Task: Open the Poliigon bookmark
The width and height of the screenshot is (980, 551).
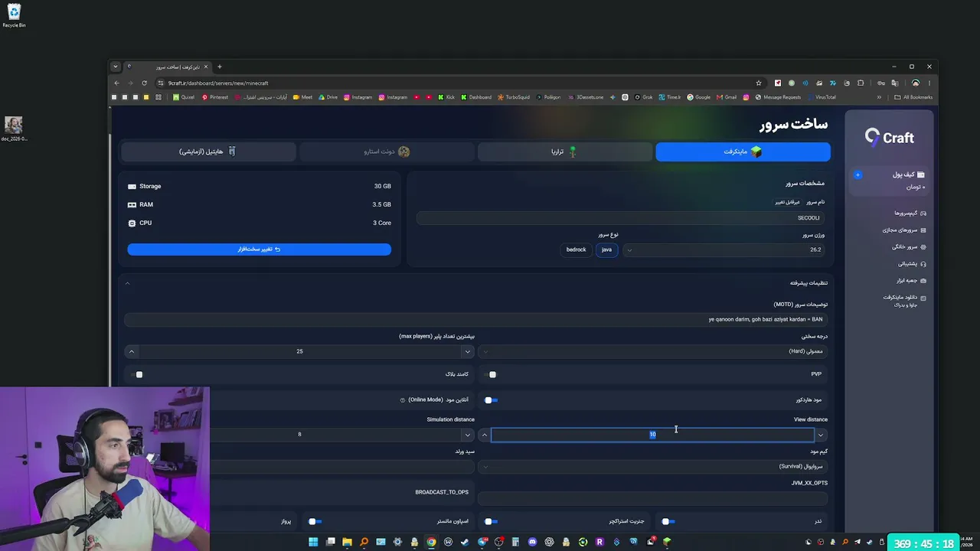Action: tap(548, 97)
